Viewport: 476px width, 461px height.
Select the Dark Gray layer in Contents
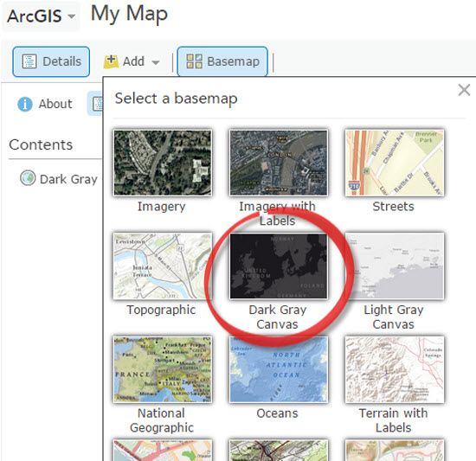[x=59, y=179]
